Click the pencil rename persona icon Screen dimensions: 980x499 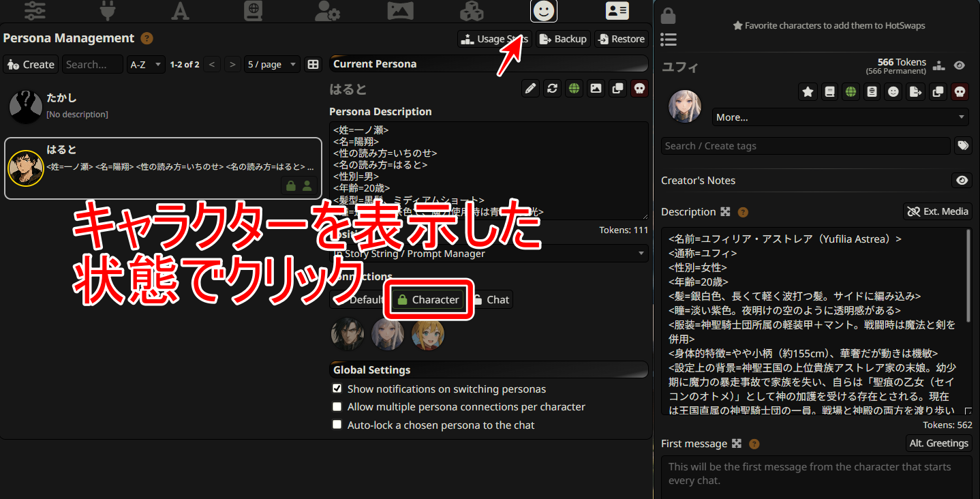coord(530,89)
